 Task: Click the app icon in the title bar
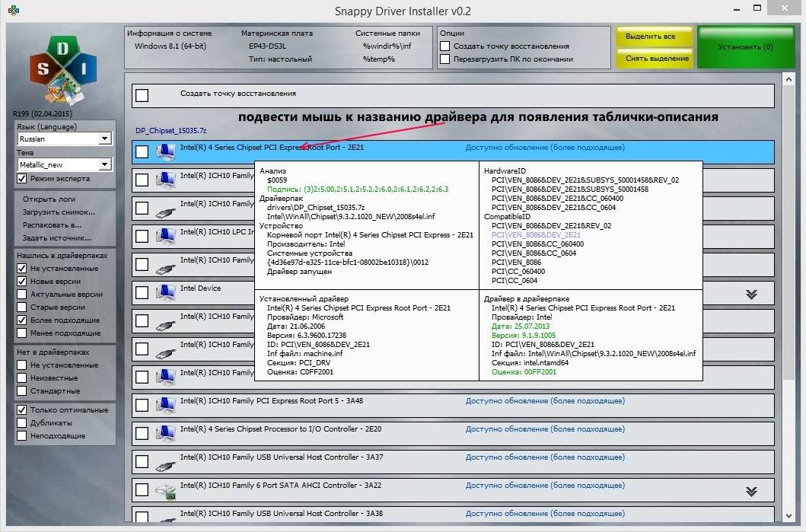coord(14,11)
